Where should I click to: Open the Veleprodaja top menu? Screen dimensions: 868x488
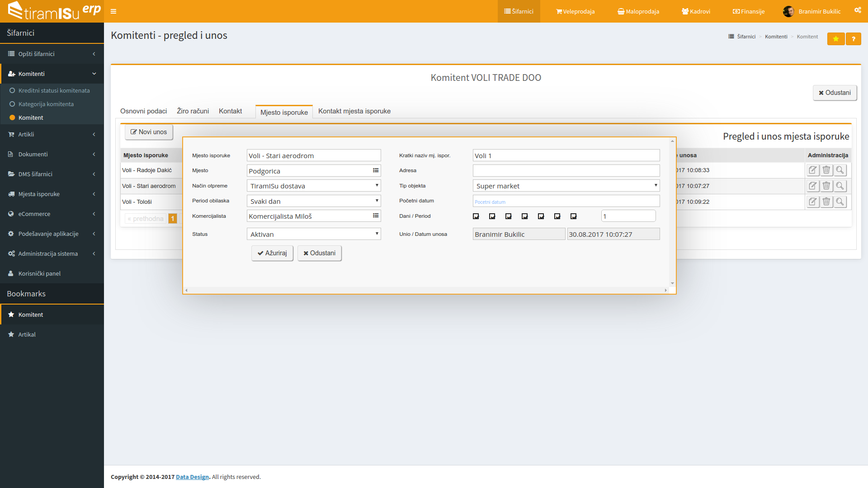[x=576, y=11]
